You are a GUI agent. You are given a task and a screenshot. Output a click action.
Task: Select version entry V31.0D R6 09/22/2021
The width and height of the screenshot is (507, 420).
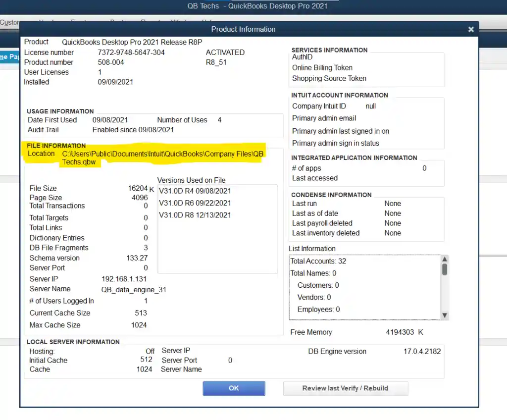195,203
